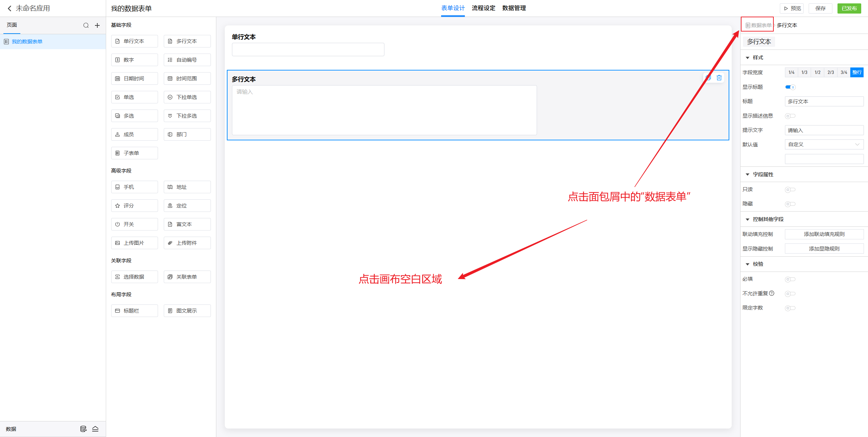Set the field width to 1/2
This screenshot has width=868, height=437.
(x=817, y=73)
